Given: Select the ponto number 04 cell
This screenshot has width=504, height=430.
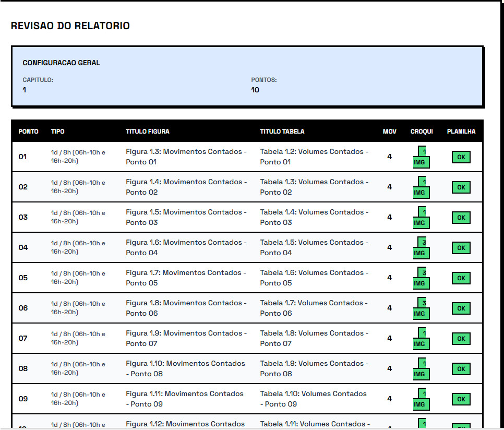Looking at the screenshot, I should pos(23,247).
